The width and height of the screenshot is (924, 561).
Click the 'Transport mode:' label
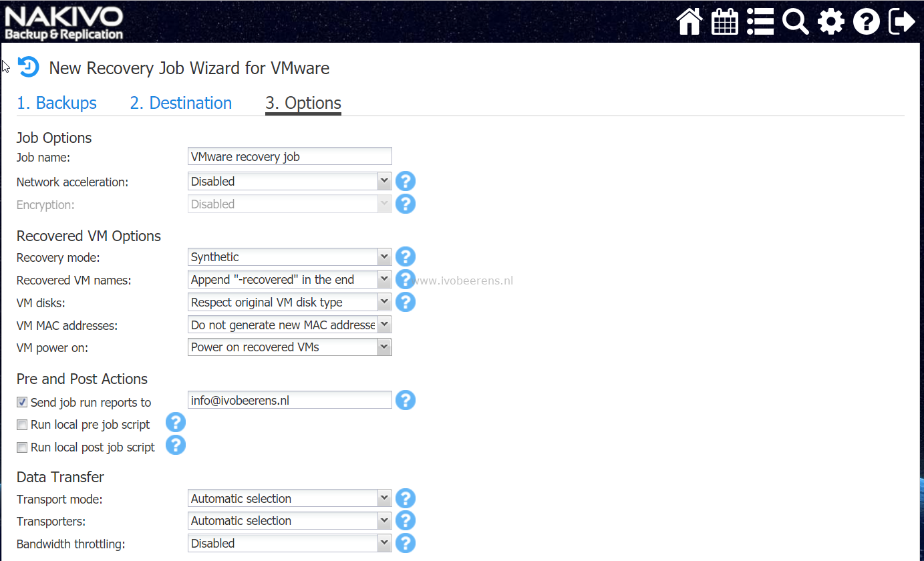coord(59,500)
